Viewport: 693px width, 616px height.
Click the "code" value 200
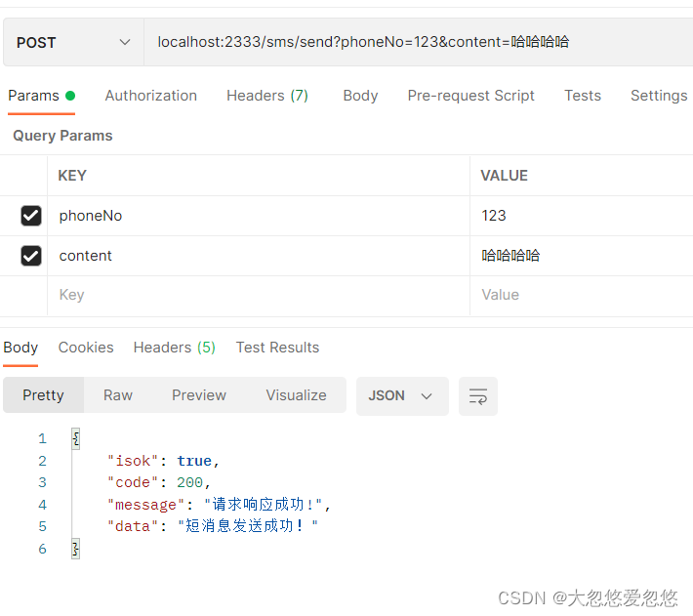(x=189, y=482)
